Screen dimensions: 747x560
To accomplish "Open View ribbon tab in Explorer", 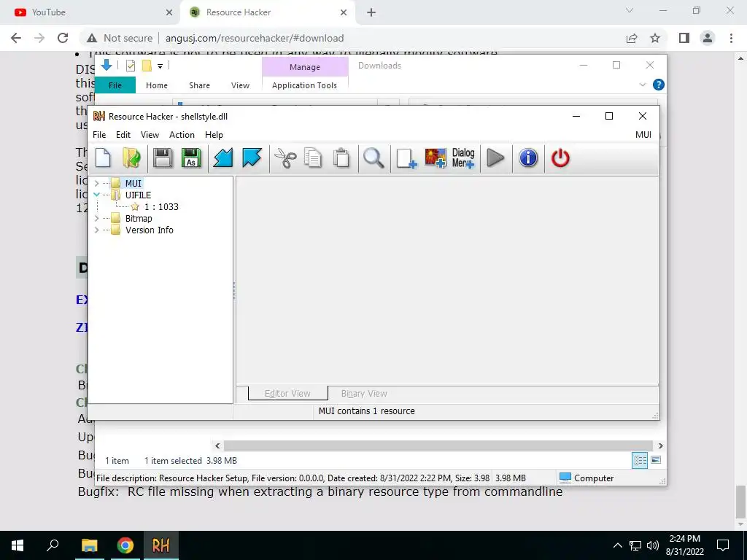I will 240,85.
